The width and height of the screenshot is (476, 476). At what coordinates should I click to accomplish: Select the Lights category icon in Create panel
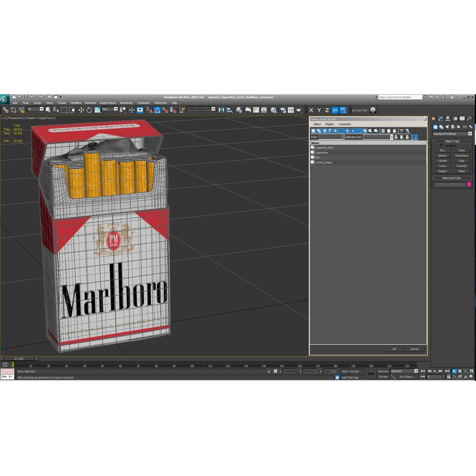coord(447,127)
